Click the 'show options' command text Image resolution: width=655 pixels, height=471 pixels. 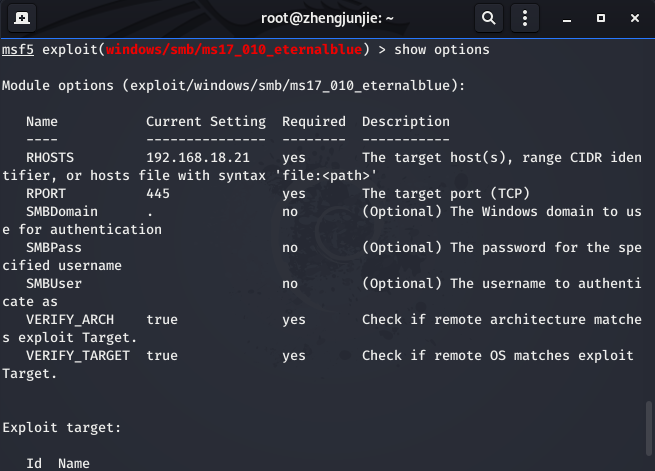point(442,50)
